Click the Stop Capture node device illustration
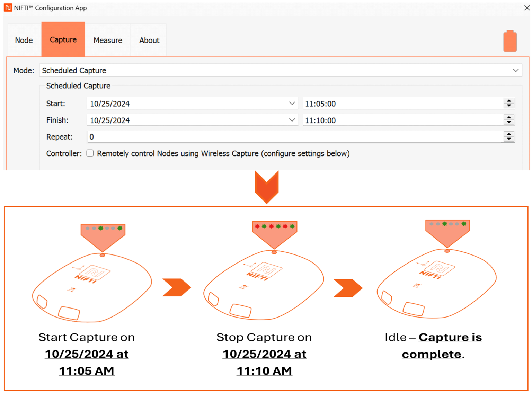 click(264, 285)
